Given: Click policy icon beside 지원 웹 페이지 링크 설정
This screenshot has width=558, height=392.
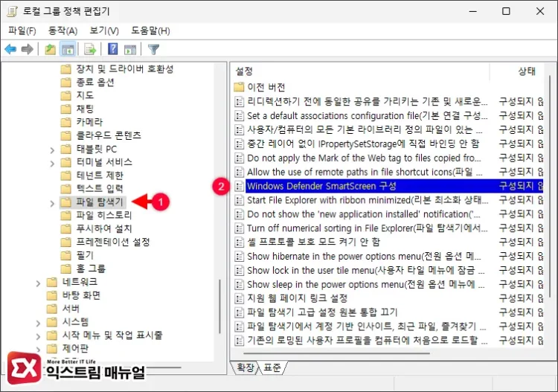Looking at the screenshot, I should [239, 298].
